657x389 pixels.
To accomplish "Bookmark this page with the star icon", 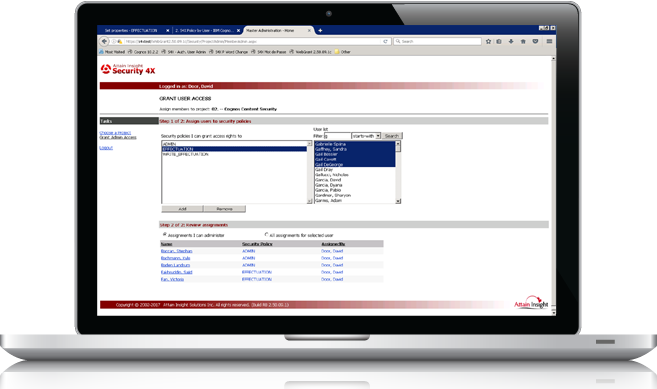I will (488, 41).
